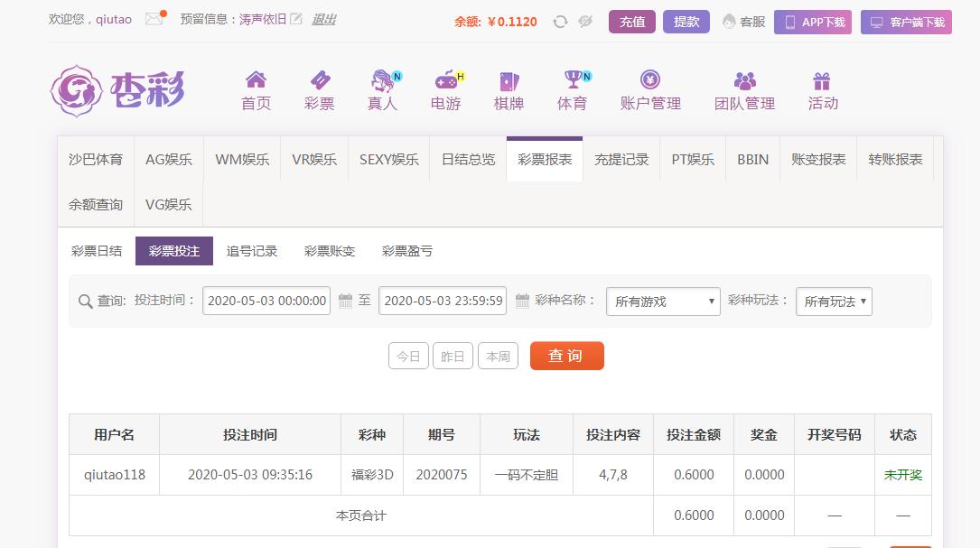This screenshot has width=980, height=548.
Task: Switch to the 转账报表 tab
Action: tap(895, 159)
